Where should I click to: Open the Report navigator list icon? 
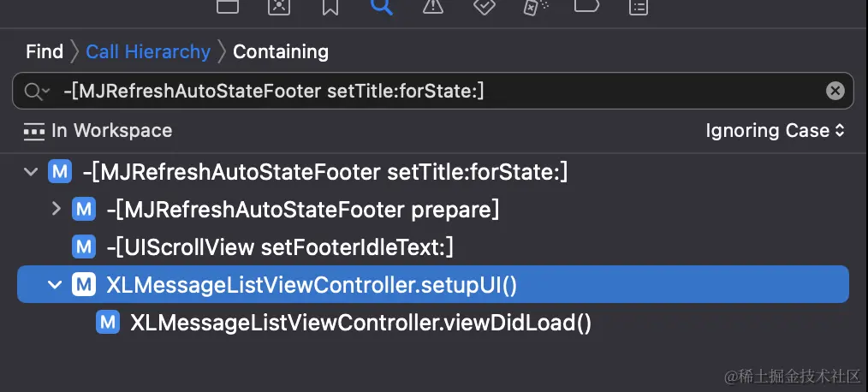tap(638, 6)
